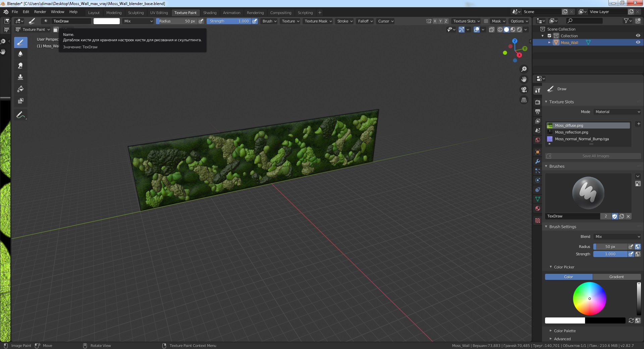Select the Fill bucket tool
Screen dimensions: 644x349
click(20, 89)
